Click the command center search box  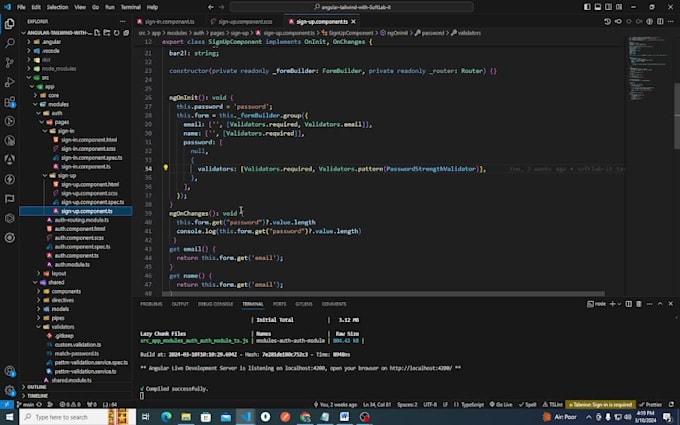pyautogui.click(x=352, y=7)
